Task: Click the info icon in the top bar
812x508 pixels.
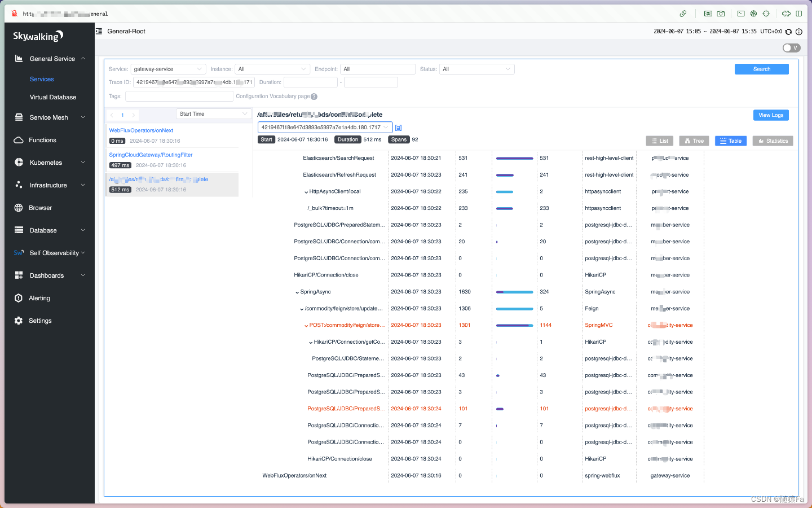Action: coord(798,32)
